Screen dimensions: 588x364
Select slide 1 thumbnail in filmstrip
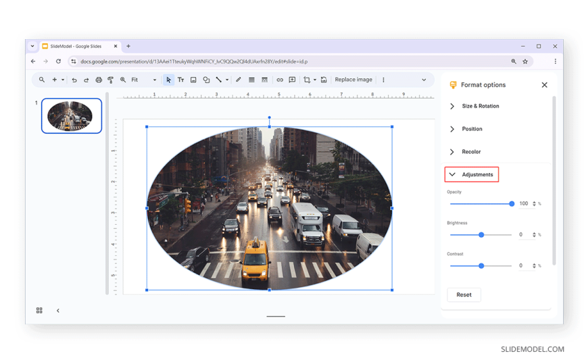[71, 116]
